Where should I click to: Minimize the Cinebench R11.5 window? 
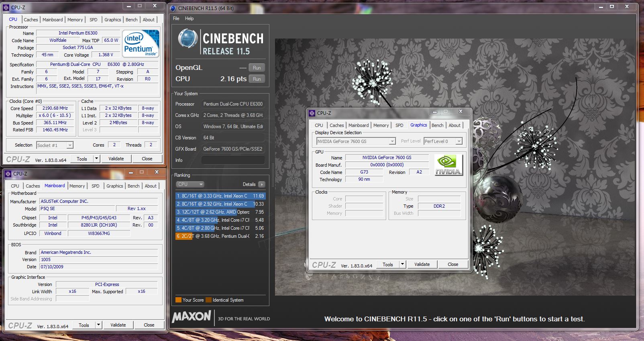pos(601,6)
